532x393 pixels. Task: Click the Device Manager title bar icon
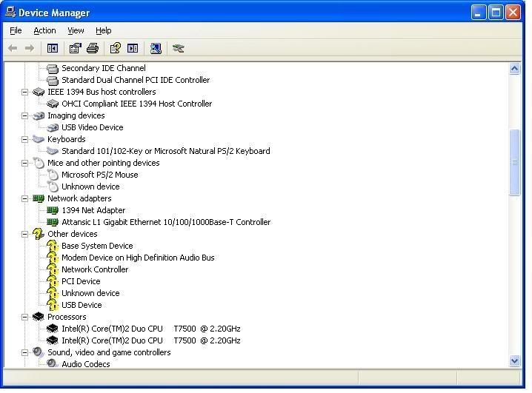10,12
